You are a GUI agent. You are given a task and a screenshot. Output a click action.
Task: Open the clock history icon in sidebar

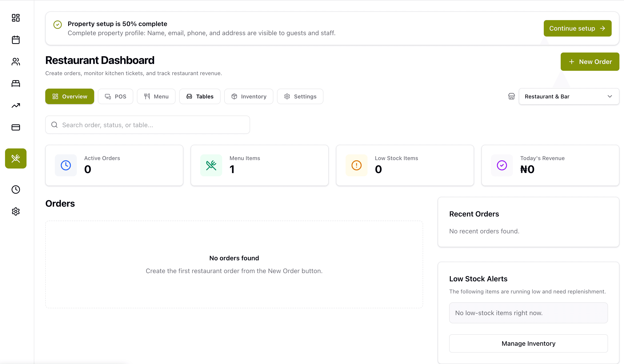click(x=16, y=190)
